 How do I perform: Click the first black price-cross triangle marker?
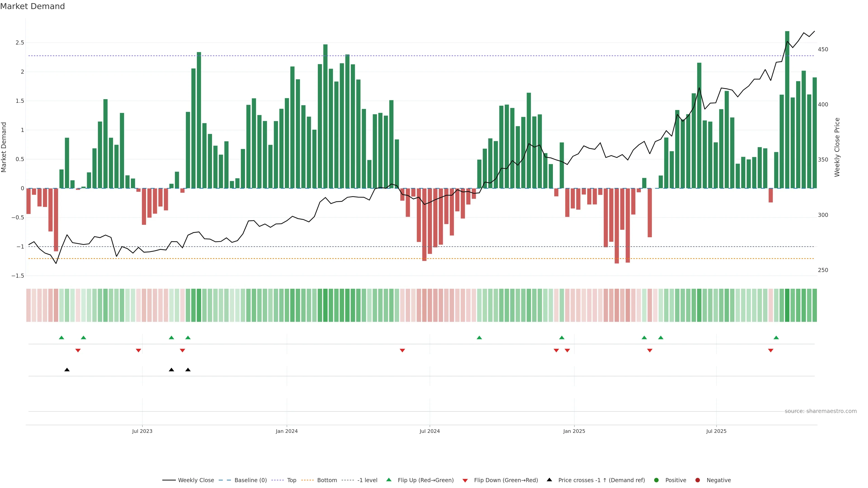[67, 370]
